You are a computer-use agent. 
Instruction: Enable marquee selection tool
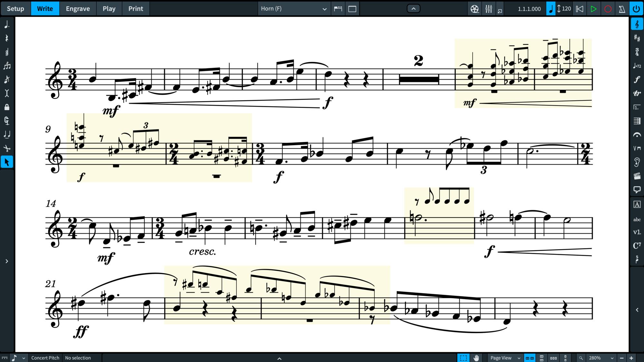pos(463,358)
